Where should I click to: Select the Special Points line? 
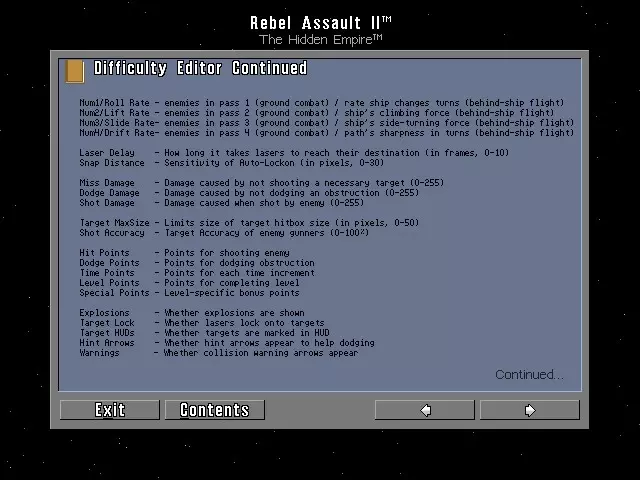pyautogui.click(x=189, y=293)
